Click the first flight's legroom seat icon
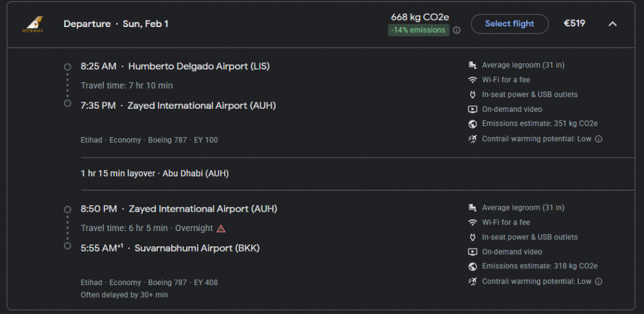Screen dimensions: 644x314 click(x=473, y=65)
